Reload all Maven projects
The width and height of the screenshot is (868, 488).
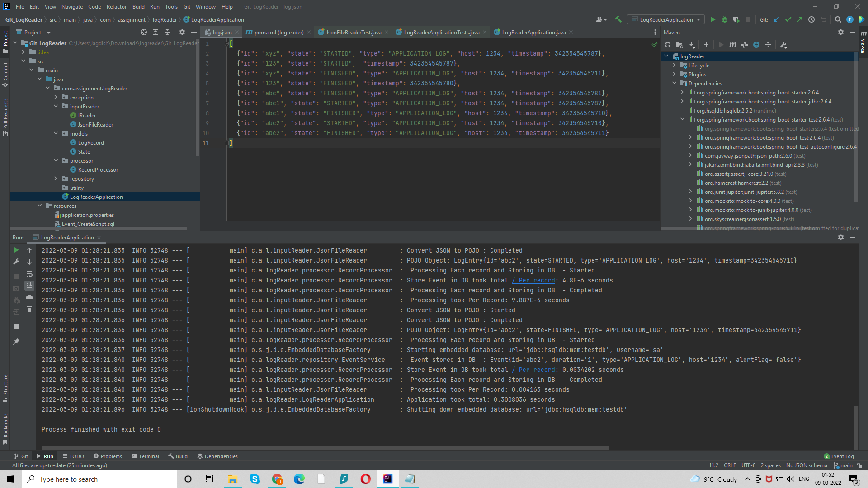(x=668, y=45)
